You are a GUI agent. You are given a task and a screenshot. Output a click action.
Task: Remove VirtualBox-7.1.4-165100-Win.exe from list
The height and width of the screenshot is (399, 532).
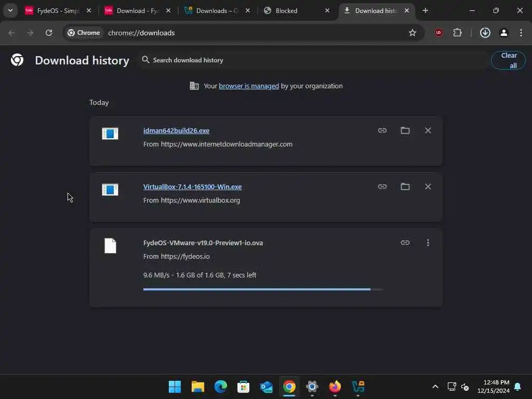tap(428, 187)
